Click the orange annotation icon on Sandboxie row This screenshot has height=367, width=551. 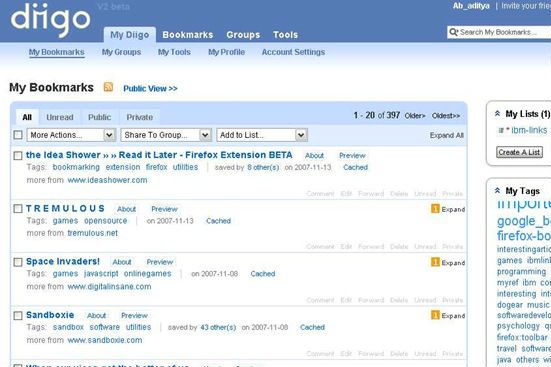click(x=435, y=315)
